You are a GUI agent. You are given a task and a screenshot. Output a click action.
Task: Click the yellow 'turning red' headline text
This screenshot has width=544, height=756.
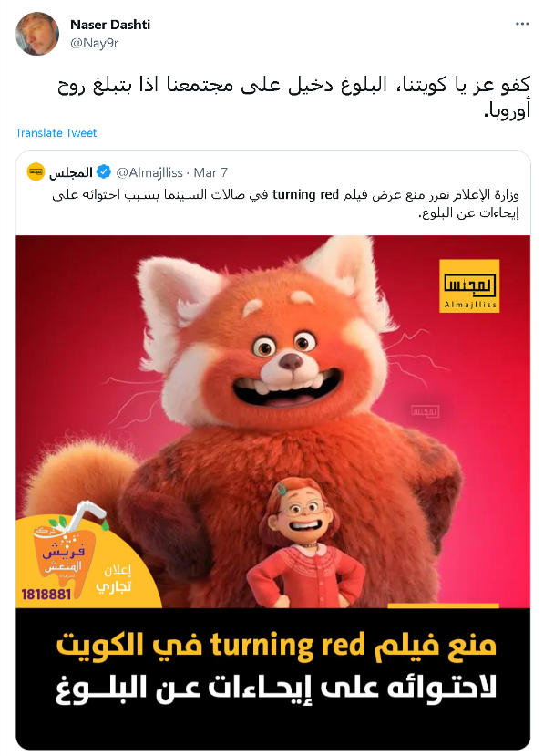tap(276, 646)
